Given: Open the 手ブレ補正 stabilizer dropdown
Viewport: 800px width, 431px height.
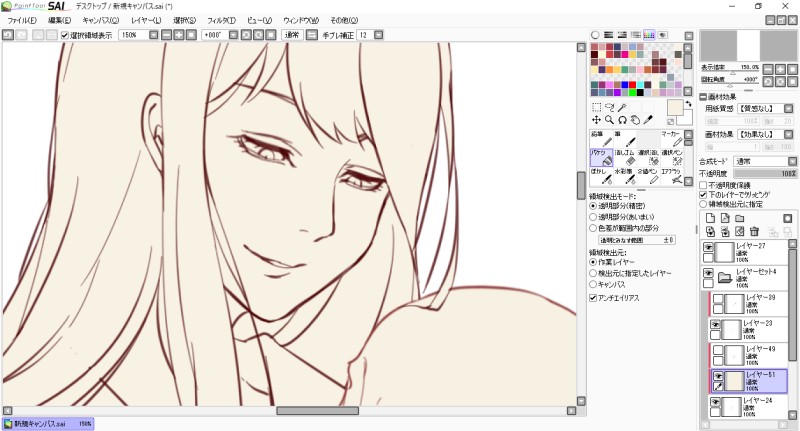Looking at the screenshot, I should (379, 35).
